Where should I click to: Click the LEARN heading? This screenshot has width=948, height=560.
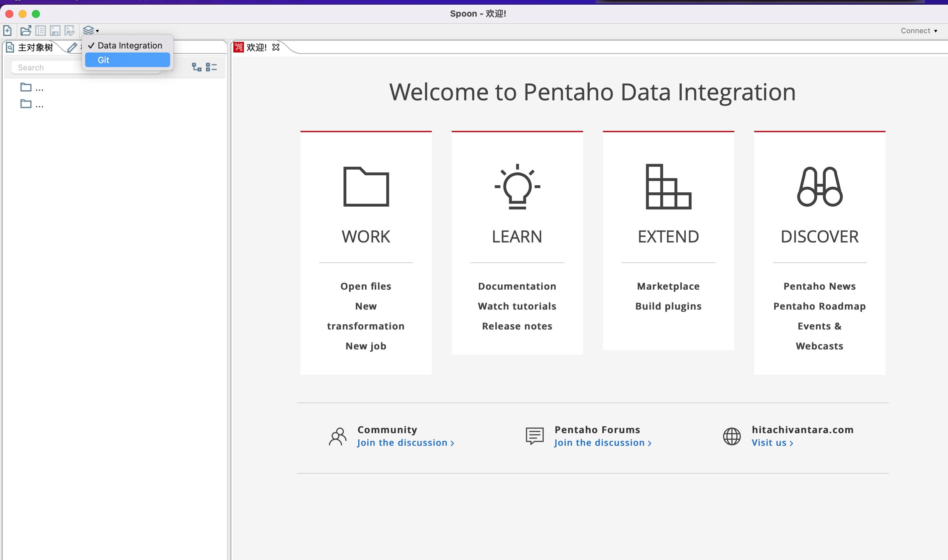[x=517, y=236]
